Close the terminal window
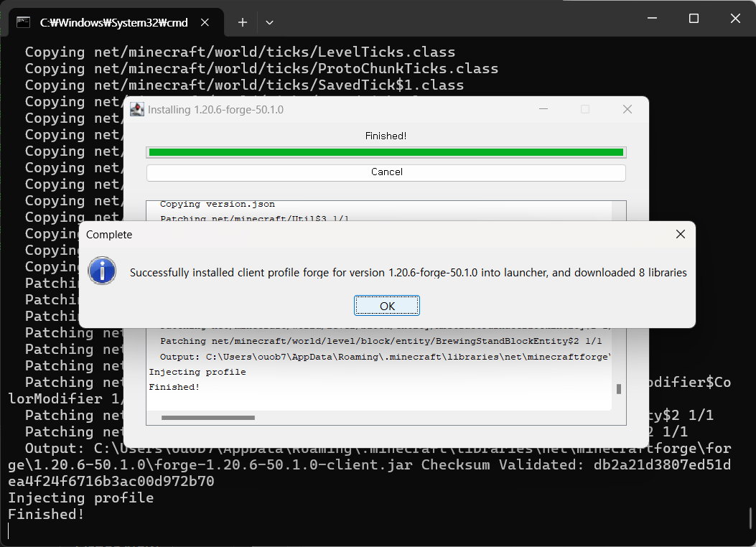Viewport: 756px width, 547px height. tap(735, 19)
